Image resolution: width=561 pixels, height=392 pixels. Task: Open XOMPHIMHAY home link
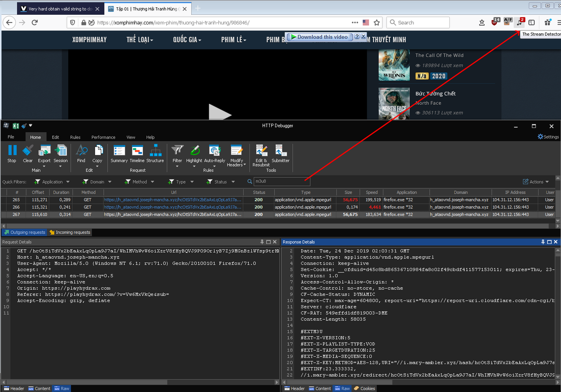89,40
